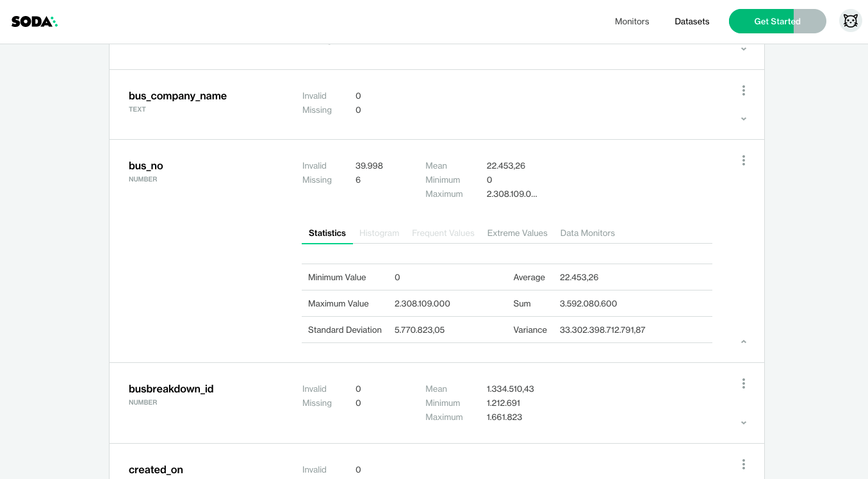Viewport: 868px width, 479px height.
Task: Click the SODA logo
Action: [34, 21]
